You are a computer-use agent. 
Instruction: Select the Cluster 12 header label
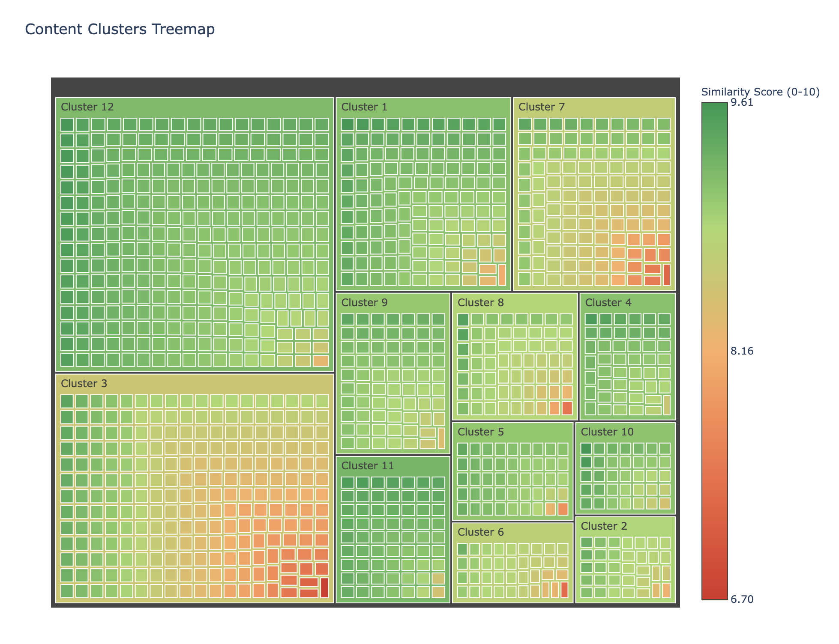coord(87,107)
